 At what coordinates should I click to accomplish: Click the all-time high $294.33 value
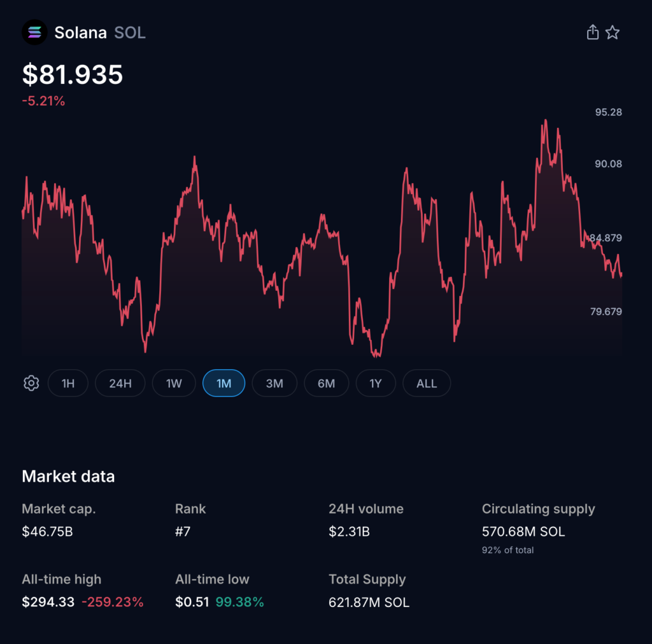tap(48, 601)
